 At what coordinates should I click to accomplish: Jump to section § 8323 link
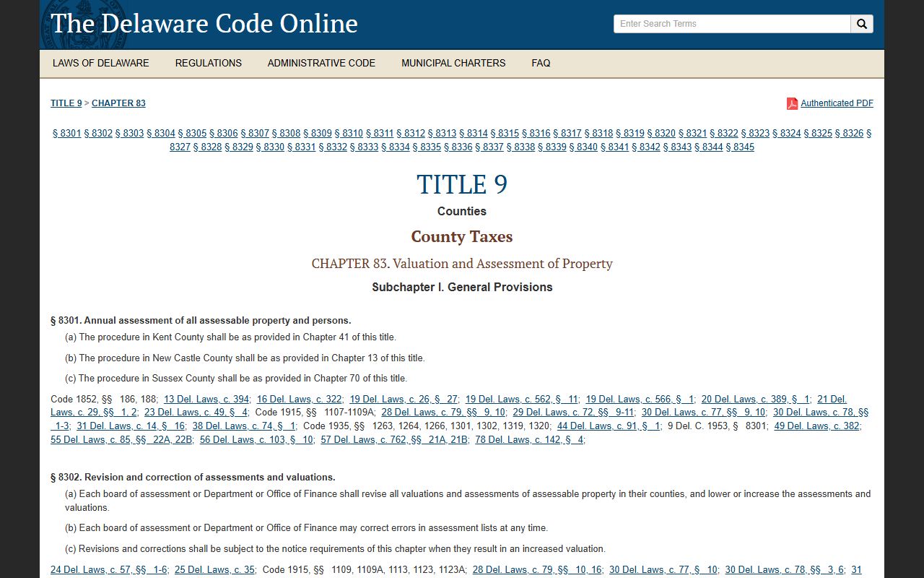pos(755,134)
